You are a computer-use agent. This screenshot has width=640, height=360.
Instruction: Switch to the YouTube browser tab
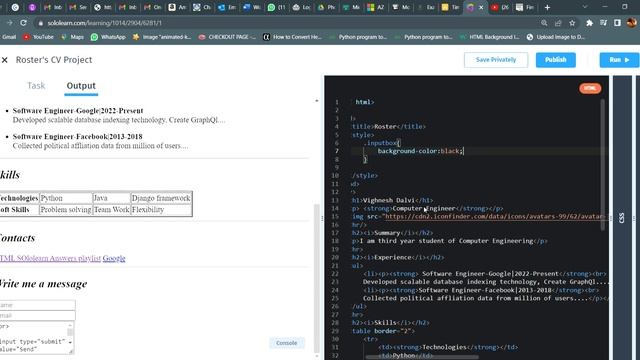(x=500, y=7)
